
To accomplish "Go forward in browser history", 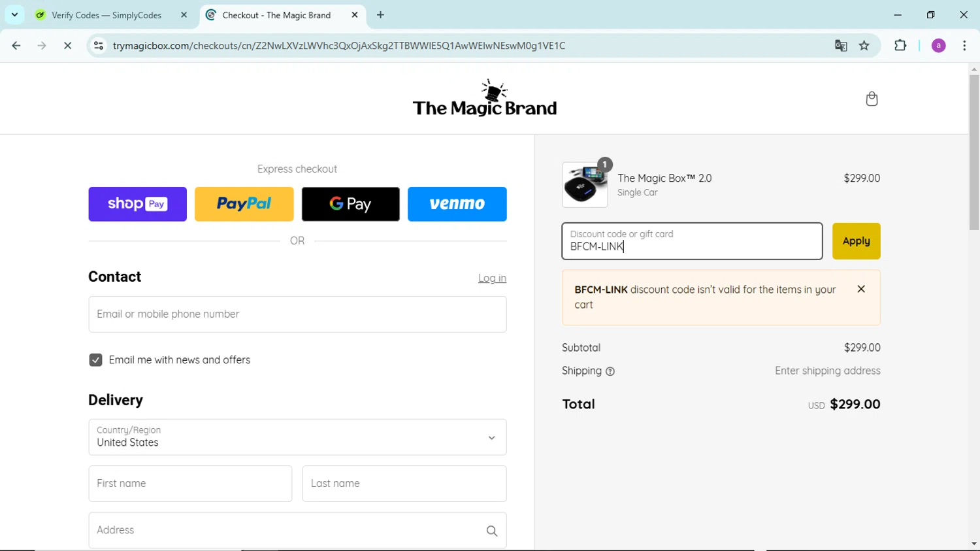I will (42, 46).
